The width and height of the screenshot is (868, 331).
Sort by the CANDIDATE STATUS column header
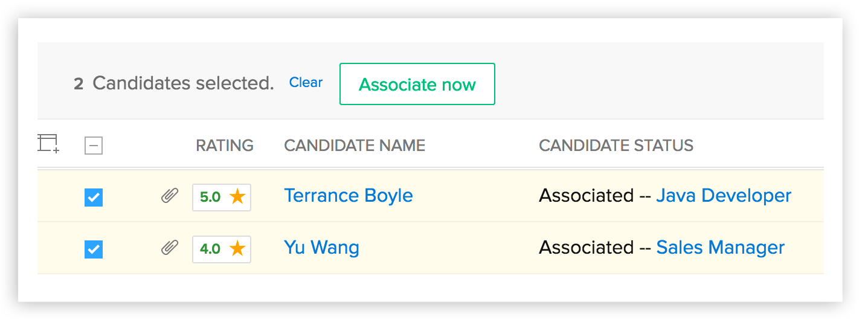pyautogui.click(x=616, y=146)
